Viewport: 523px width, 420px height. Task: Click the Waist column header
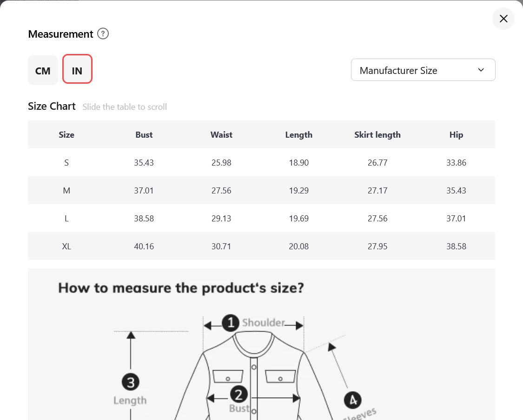tap(221, 135)
